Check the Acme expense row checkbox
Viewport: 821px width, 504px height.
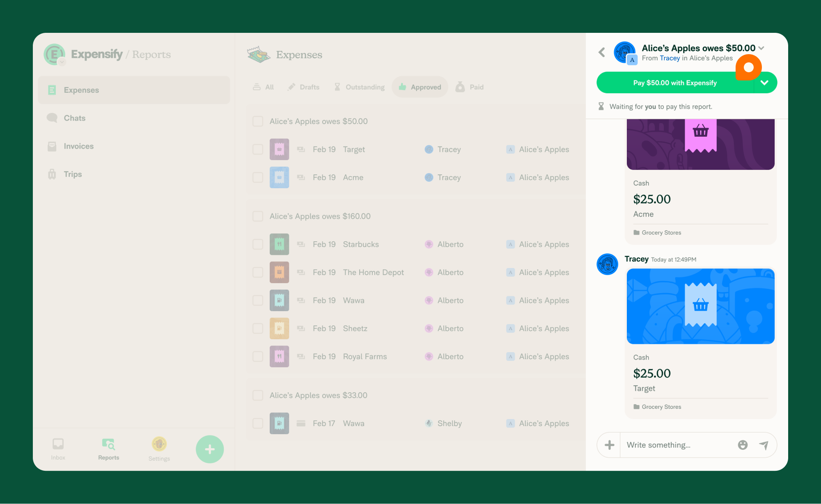258,177
